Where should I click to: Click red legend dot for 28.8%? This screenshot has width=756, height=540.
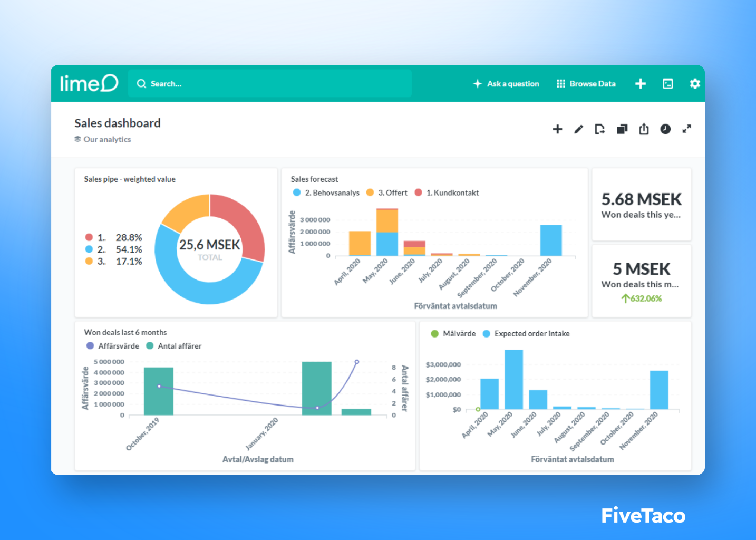point(89,237)
